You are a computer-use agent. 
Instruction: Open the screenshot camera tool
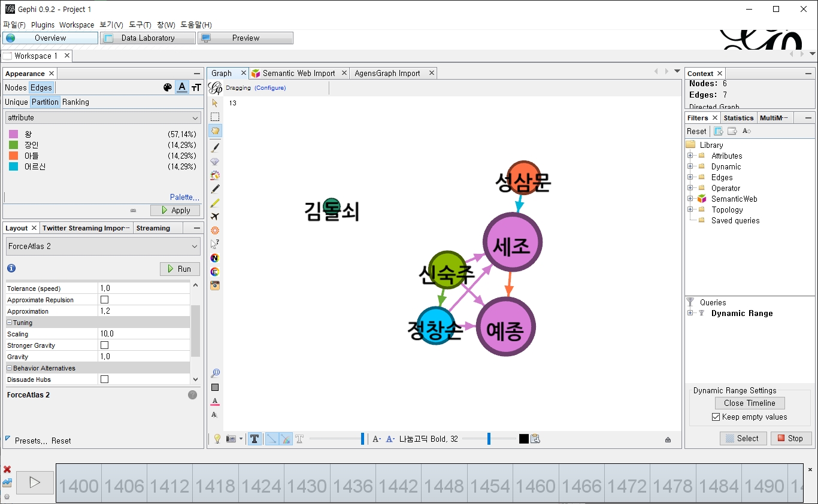(x=215, y=286)
